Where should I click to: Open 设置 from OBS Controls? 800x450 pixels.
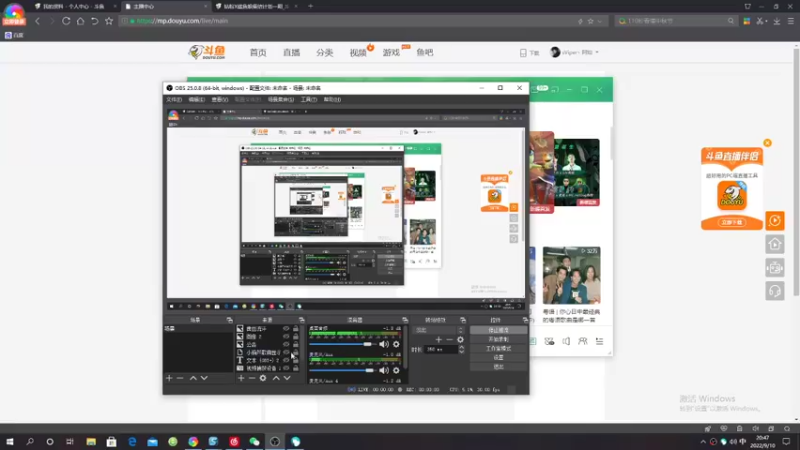click(x=498, y=358)
